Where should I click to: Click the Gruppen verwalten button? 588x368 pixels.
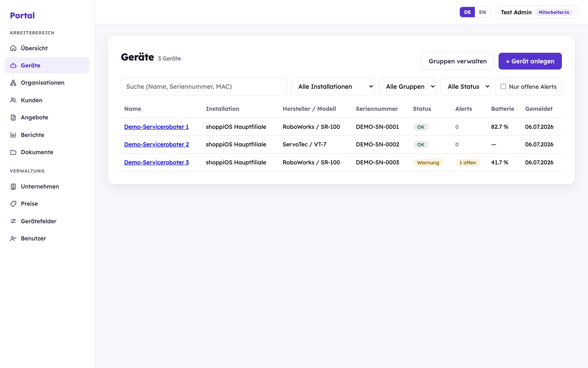[x=458, y=61]
